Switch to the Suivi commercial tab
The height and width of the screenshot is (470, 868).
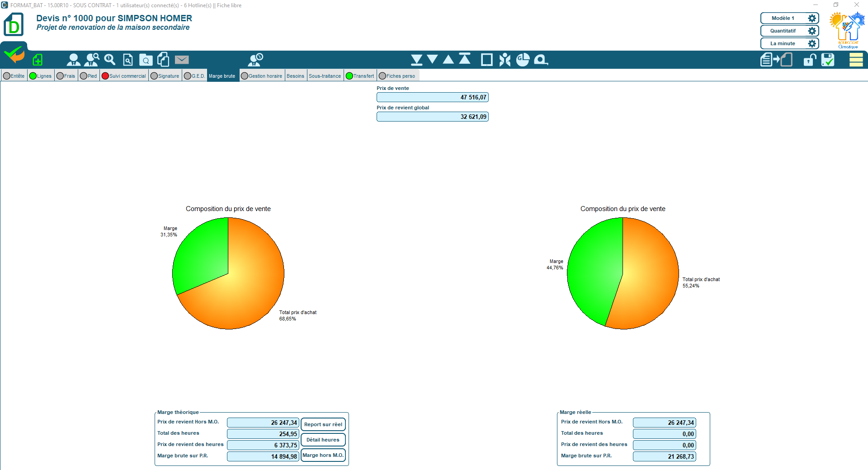tap(124, 76)
